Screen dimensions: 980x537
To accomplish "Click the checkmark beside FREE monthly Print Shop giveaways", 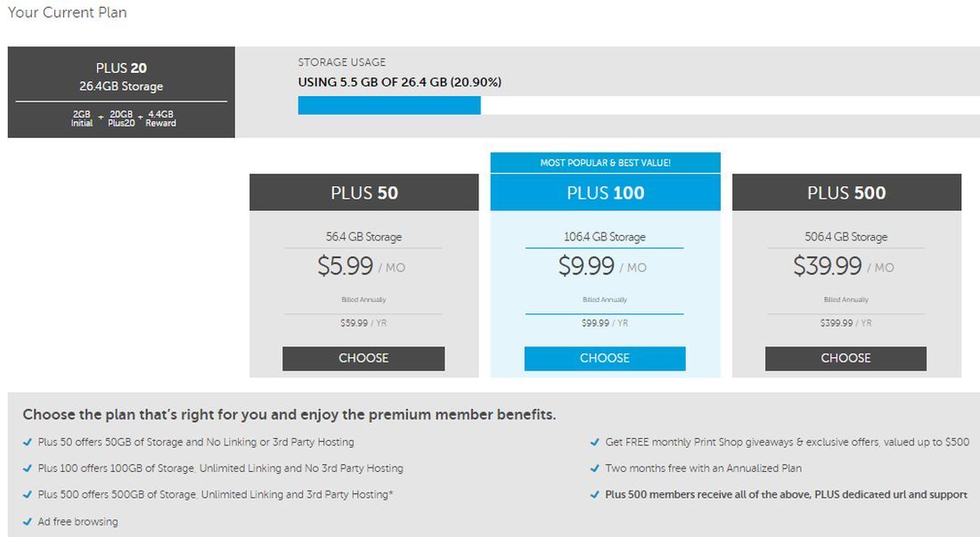I will click(x=594, y=442).
